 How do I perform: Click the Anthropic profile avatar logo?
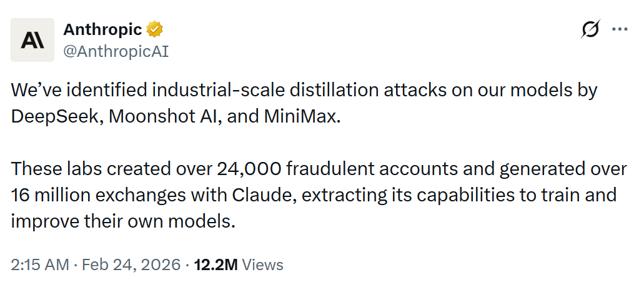point(32,40)
